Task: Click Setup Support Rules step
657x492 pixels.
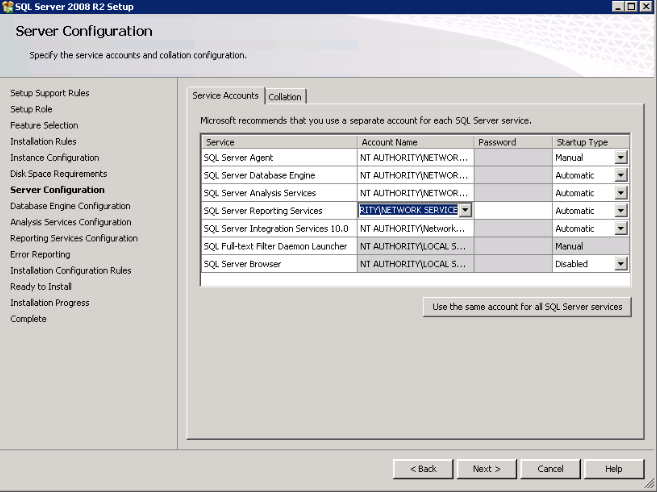Action: (x=50, y=93)
